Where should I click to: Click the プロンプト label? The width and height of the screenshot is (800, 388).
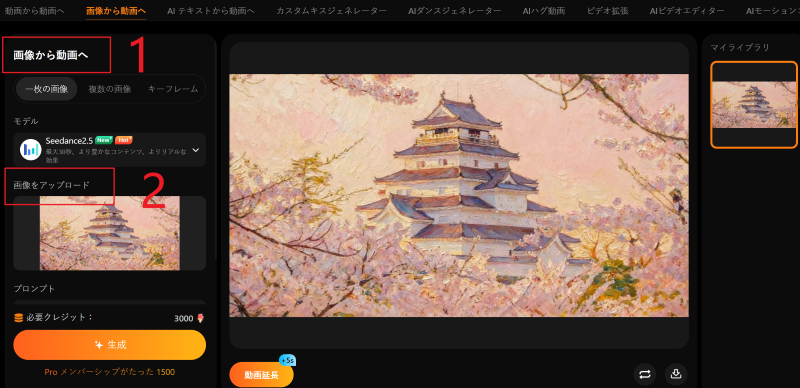click(x=34, y=288)
